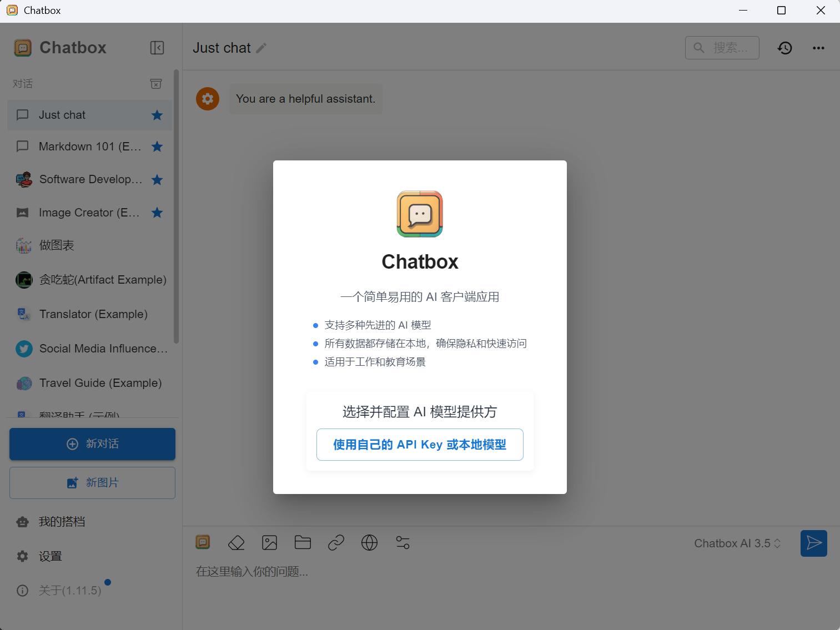Screen dimensions: 840x630
Task: Toggle star for Software Developer conversation
Action: click(157, 180)
